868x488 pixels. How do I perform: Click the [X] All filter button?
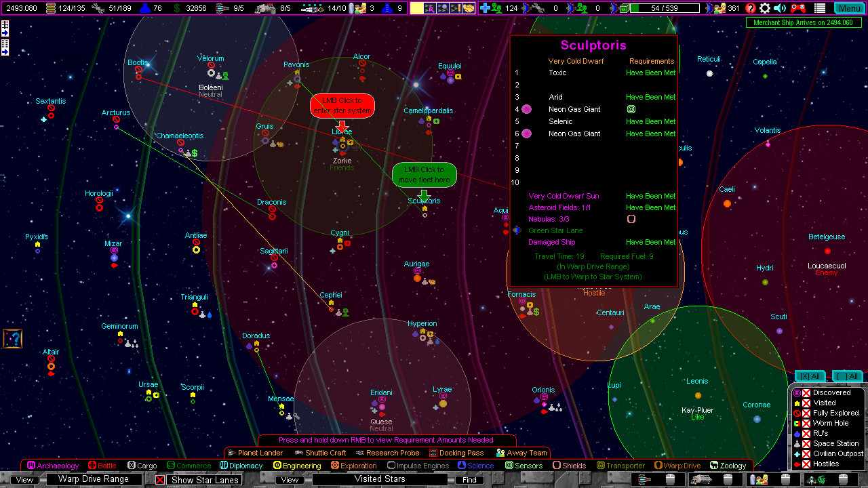pos(809,376)
